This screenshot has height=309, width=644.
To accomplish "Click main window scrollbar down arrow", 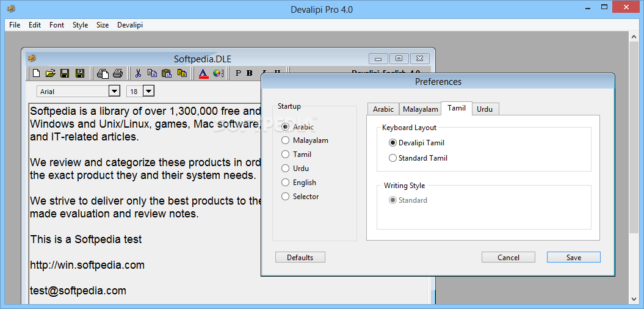I will [634, 299].
